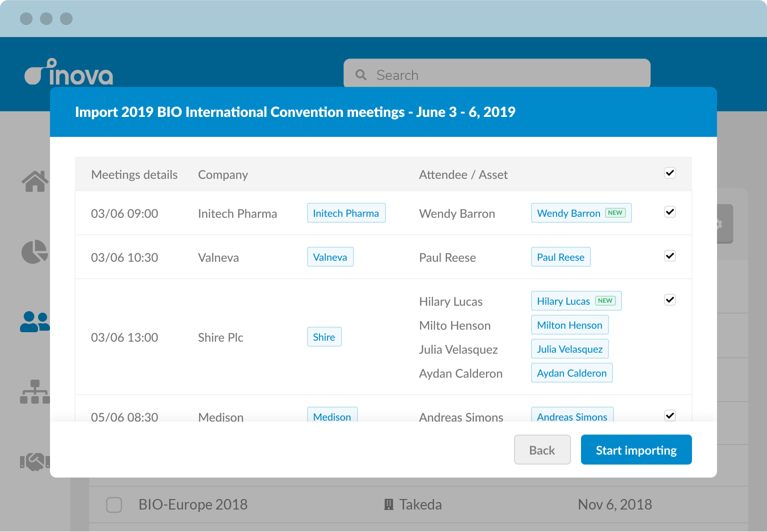Click the building icon beside Takeda
This screenshot has height=532, width=767.
pyautogui.click(x=388, y=505)
